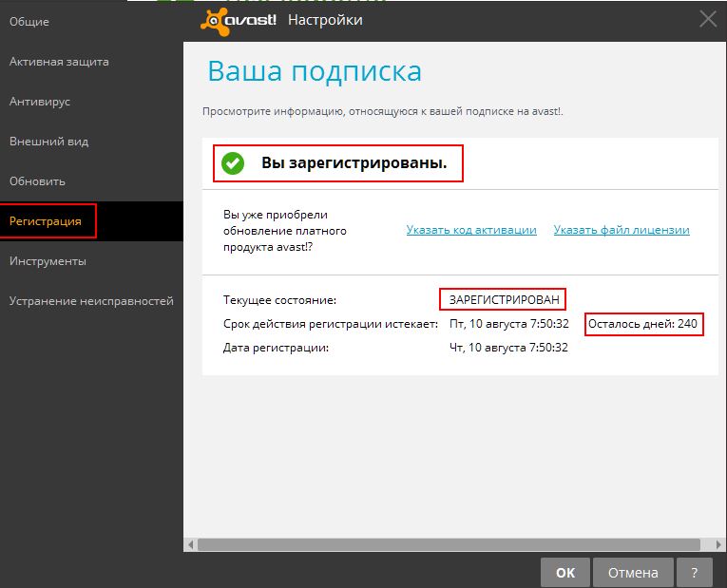This screenshot has width=727, height=588.
Task: Open help with the ? button
Action: 694,573
